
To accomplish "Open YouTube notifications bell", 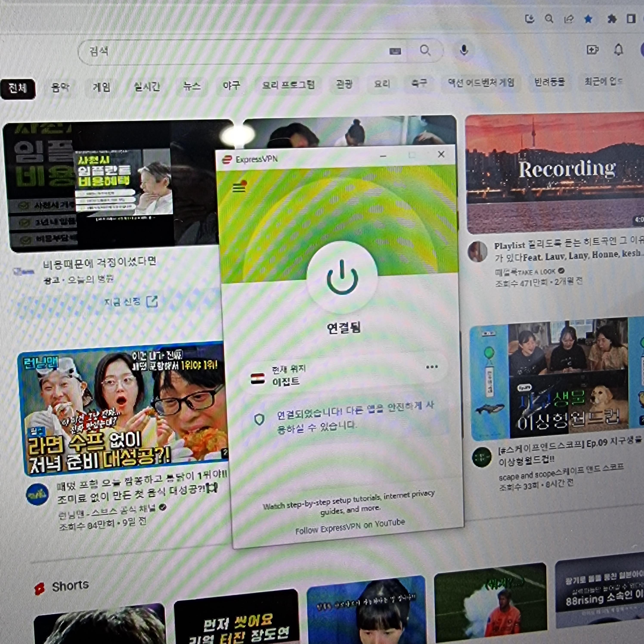I will click(618, 50).
